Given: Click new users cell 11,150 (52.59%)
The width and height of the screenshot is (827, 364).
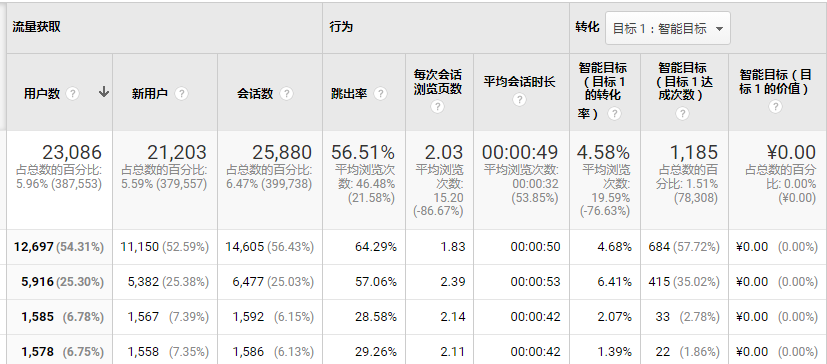Looking at the screenshot, I should tap(165, 247).
